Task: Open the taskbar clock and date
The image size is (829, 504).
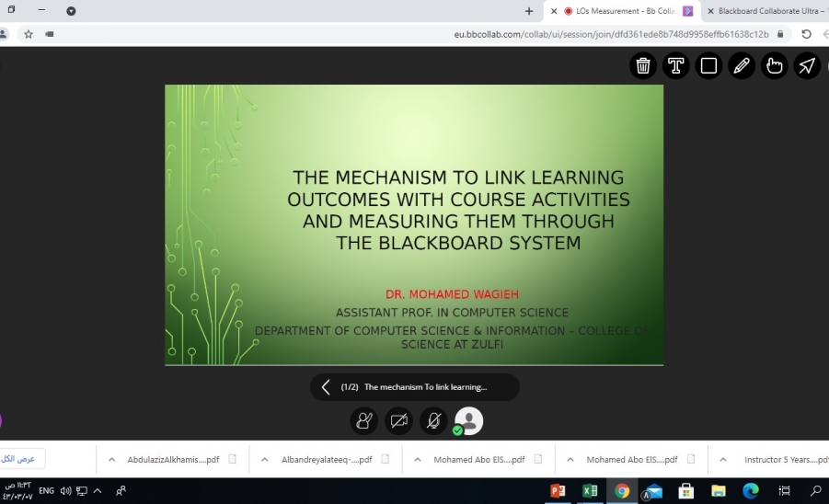Action: 17,491
